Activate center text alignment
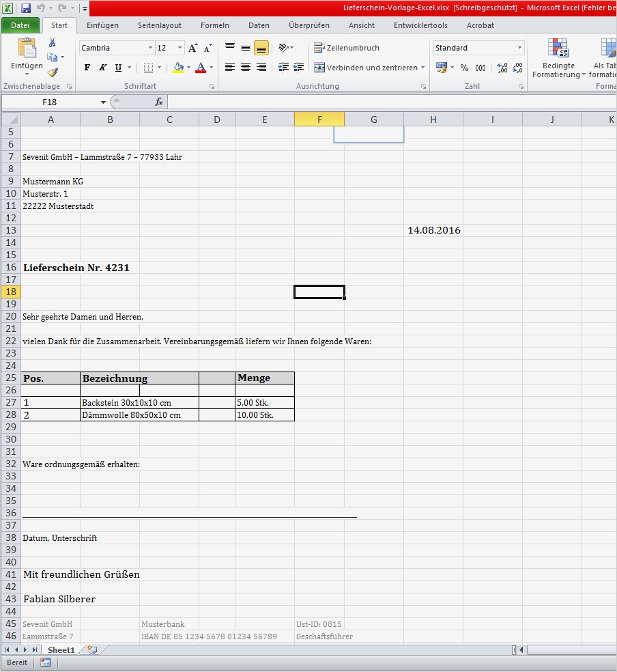 coord(244,68)
